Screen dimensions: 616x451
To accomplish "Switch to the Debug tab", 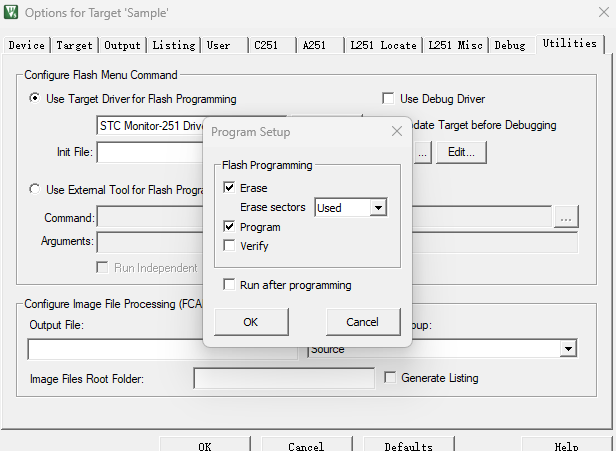I will pyautogui.click(x=510, y=45).
